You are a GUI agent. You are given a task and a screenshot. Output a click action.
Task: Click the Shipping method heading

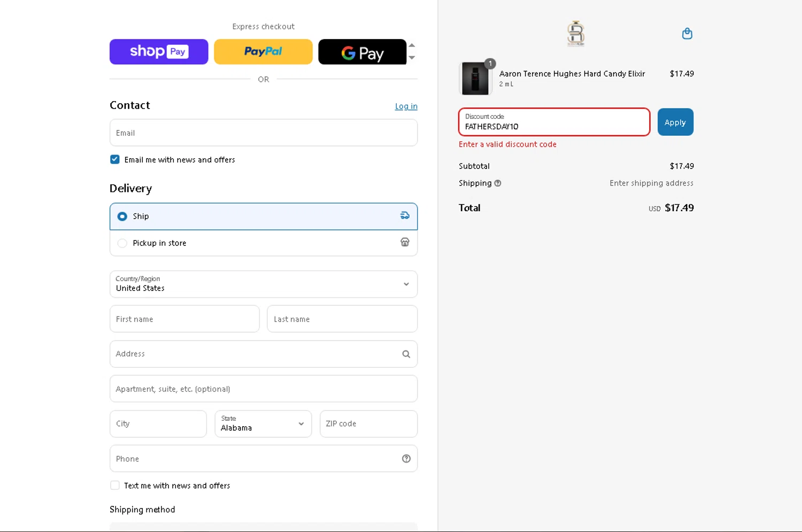[142, 510]
